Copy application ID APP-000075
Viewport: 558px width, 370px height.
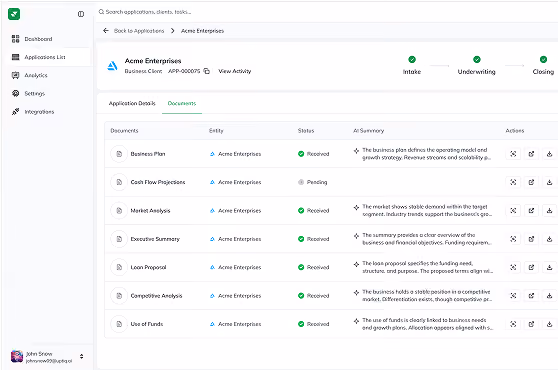tap(206, 71)
